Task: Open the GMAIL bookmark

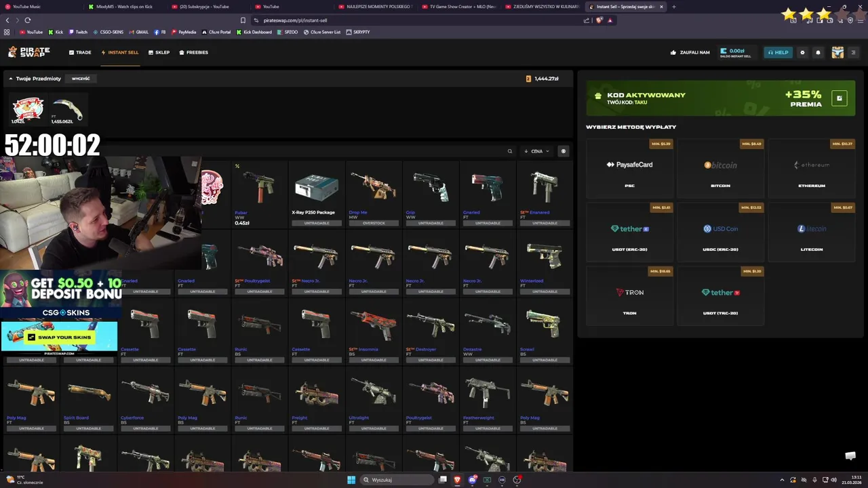Action: 139,32
